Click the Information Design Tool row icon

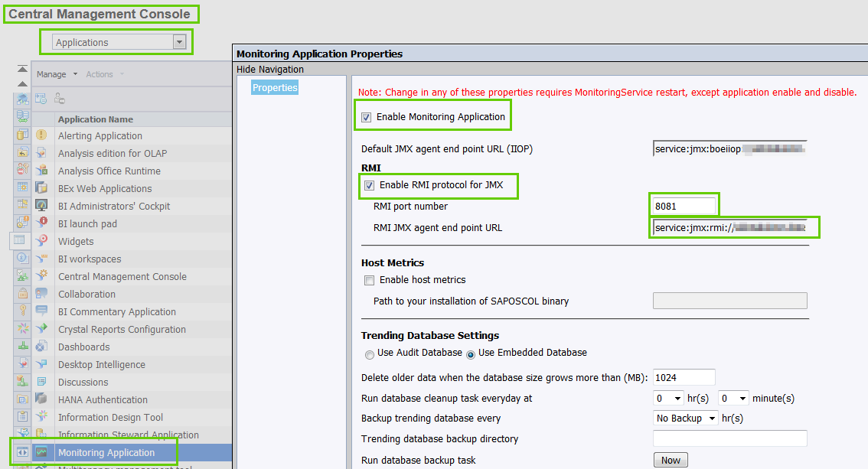click(41, 416)
